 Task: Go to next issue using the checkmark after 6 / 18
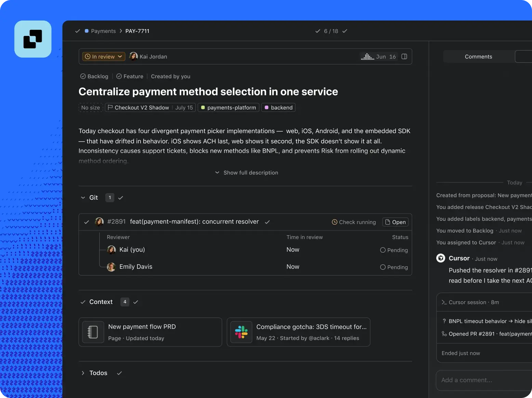pyautogui.click(x=345, y=31)
